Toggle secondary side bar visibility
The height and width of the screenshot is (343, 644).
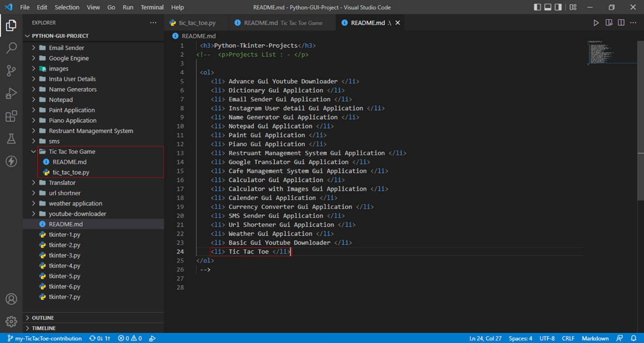pos(558,7)
